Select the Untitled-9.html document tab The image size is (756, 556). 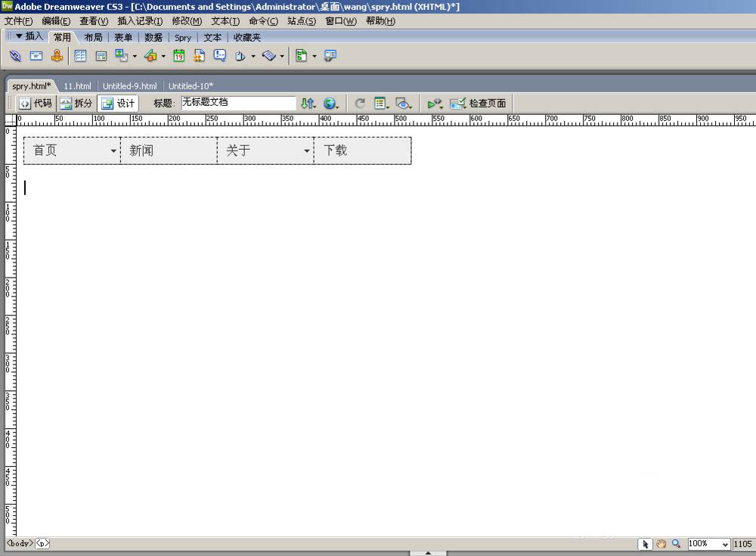pos(130,86)
